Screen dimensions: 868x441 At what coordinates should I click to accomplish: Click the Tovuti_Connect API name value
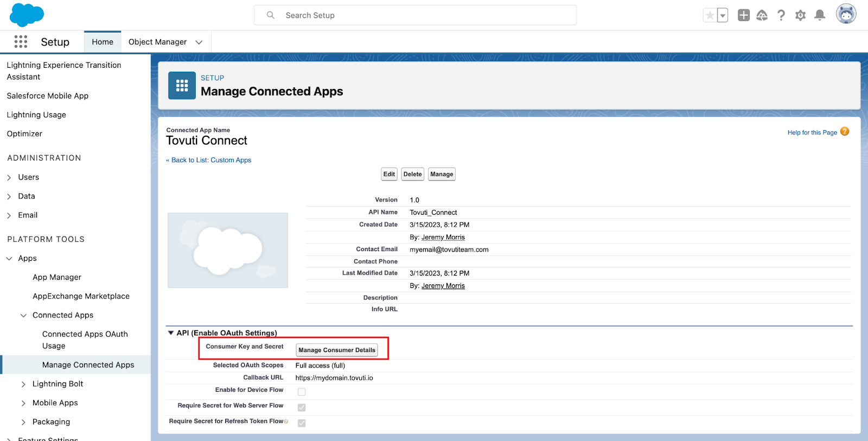point(433,213)
